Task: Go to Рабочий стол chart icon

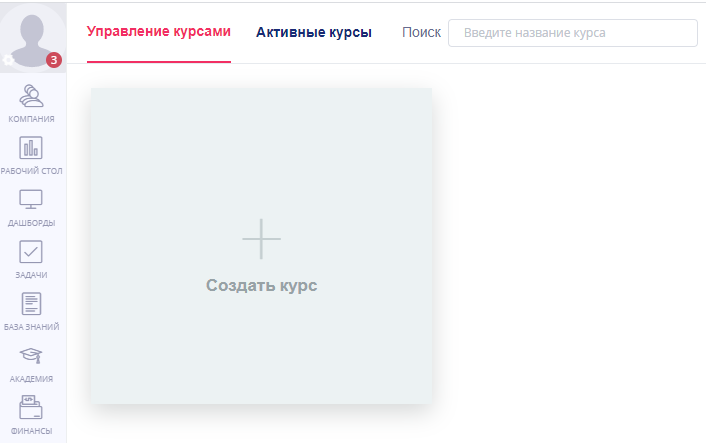Action: coord(31,148)
